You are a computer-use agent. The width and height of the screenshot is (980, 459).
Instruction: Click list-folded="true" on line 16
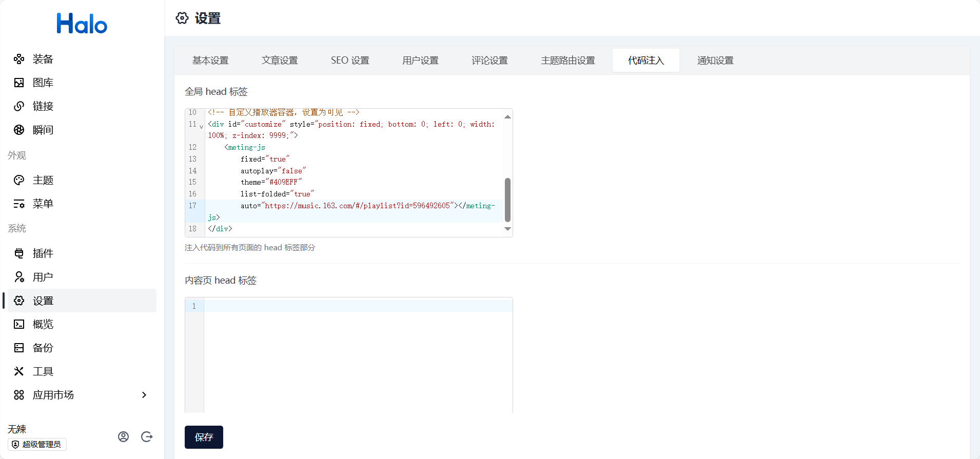[x=277, y=194]
